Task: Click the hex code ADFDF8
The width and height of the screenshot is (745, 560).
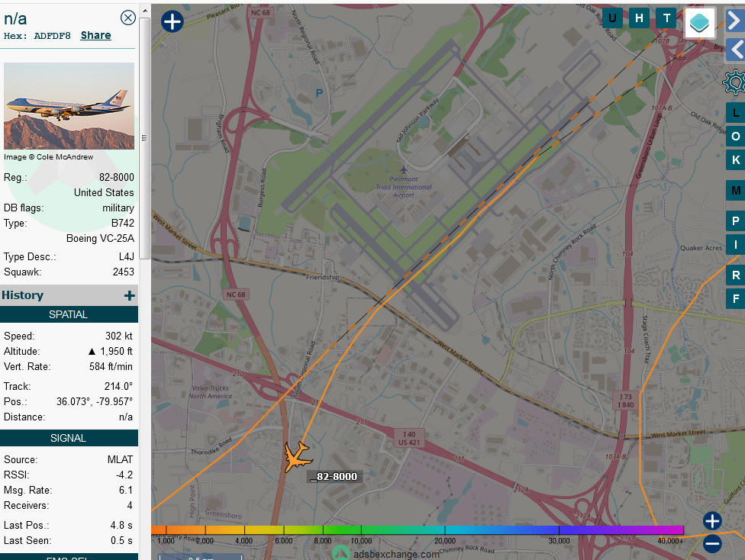Action: coord(52,36)
